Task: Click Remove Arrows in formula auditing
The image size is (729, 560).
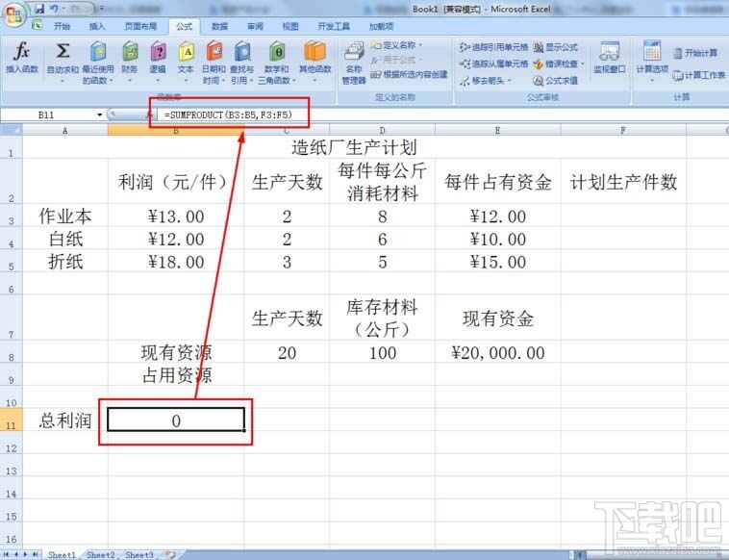Action: pos(482,81)
